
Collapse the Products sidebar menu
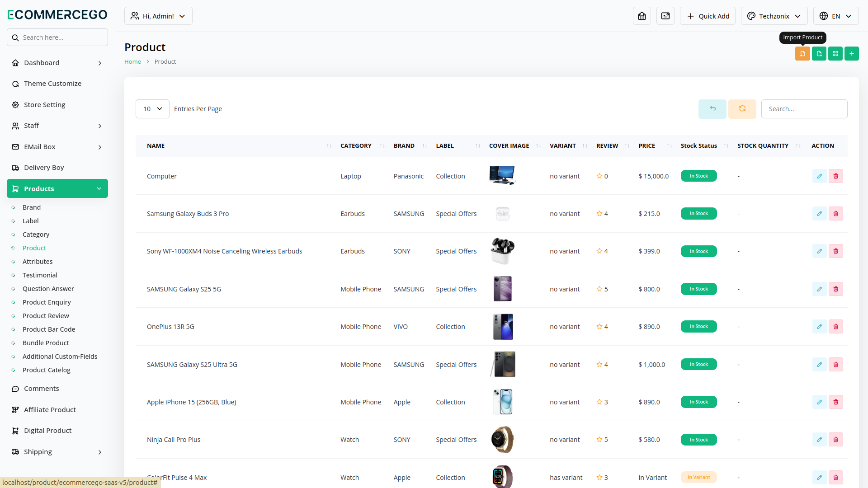[x=57, y=188]
